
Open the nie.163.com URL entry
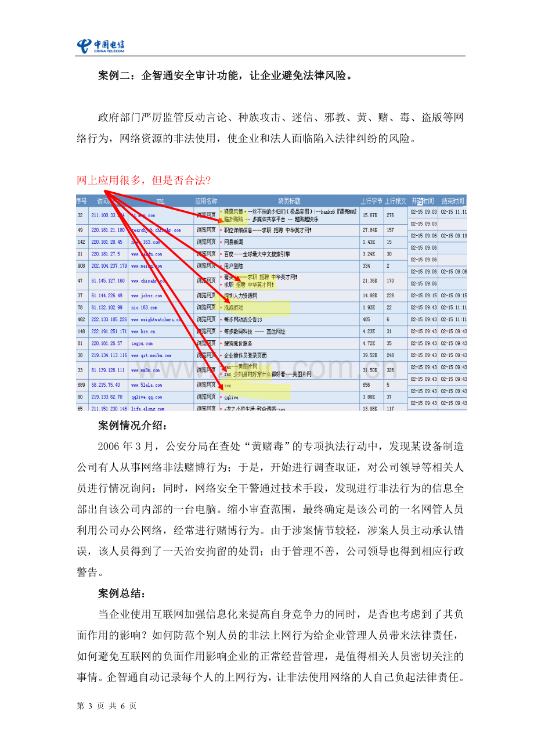coord(144,308)
